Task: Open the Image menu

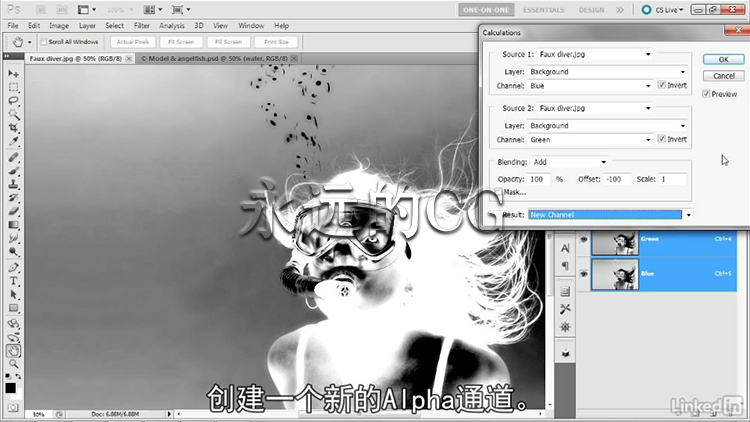Action: coord(59,26)
